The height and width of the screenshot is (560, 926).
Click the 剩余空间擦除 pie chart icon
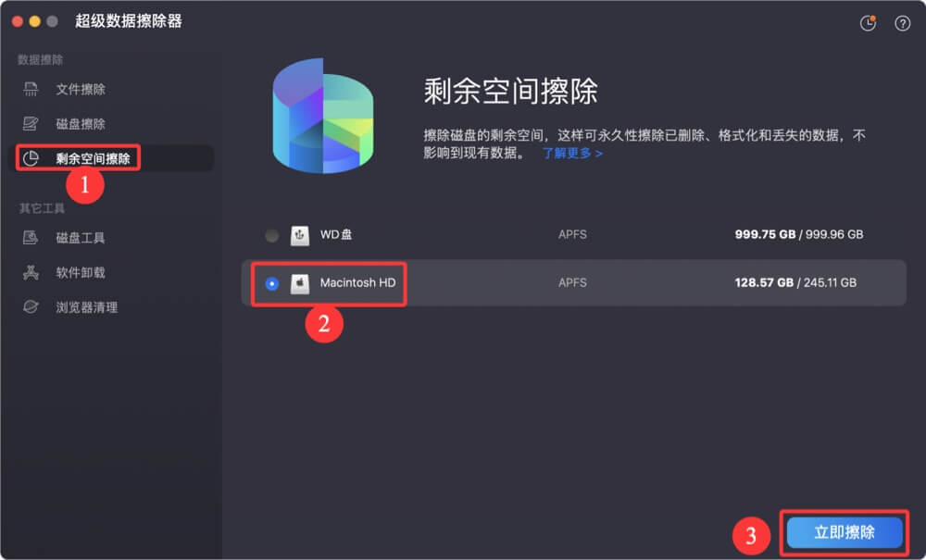(x=31, y=157)
